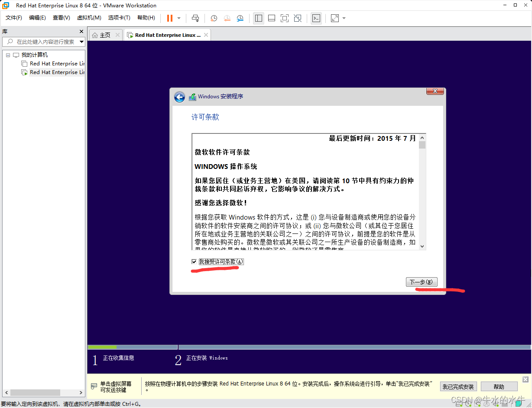Select 我的计算机 in the library tree

pos(35,55)
